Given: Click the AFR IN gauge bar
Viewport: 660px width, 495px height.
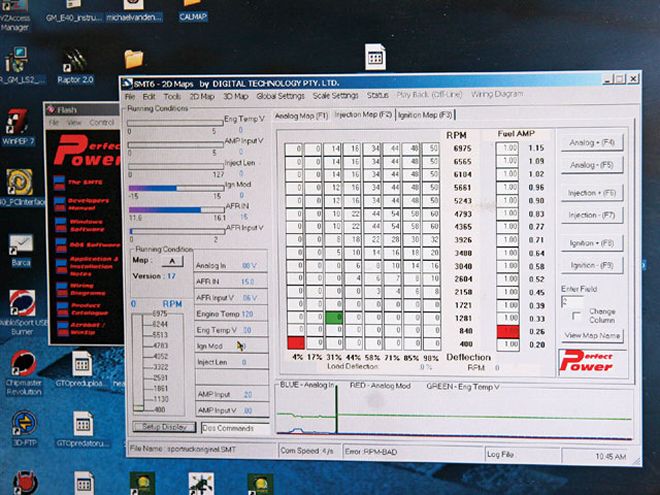Looking at the screenshot, I should tap(176, 210).
